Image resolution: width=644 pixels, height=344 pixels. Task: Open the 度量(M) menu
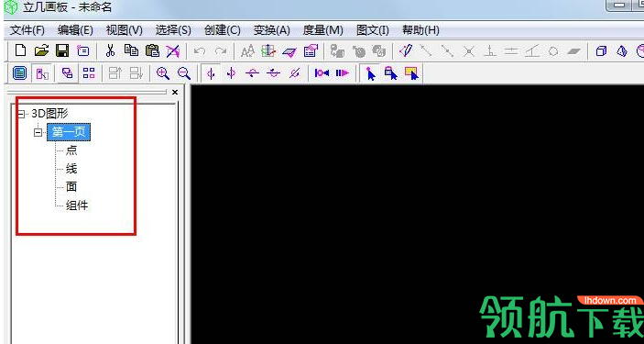pos(322,30)
